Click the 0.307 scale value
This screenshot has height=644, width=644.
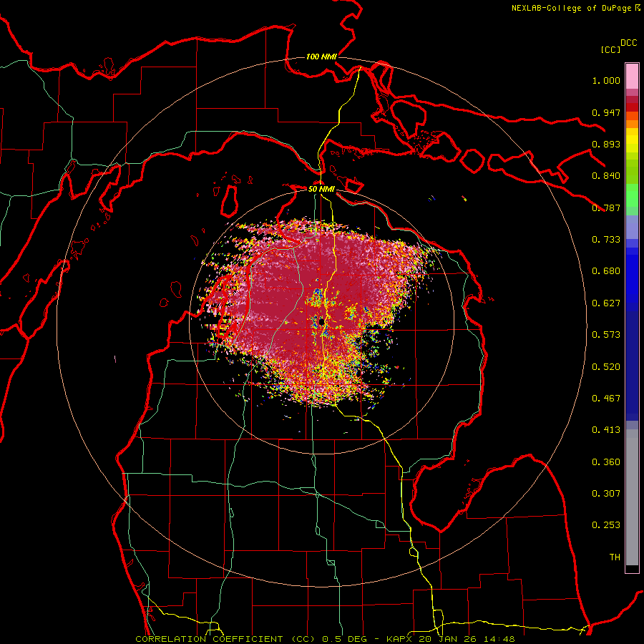[x=606, y=494]
